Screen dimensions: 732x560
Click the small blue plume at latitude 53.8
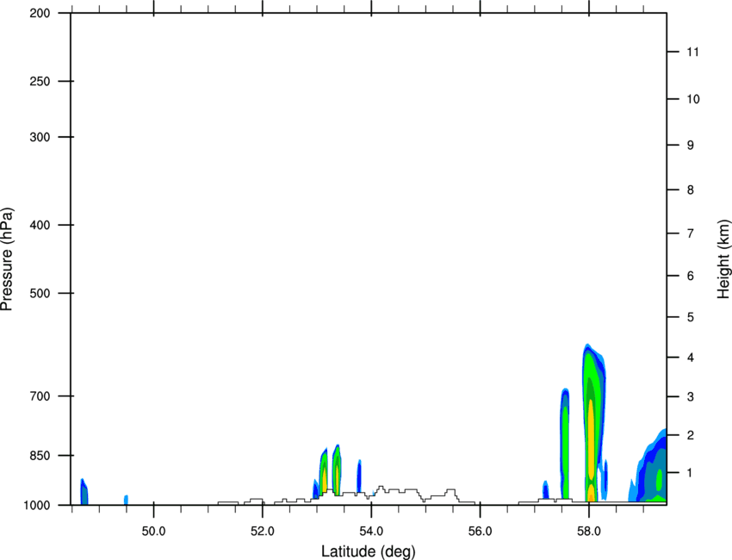pyautogui.click(x=359, y=476)
